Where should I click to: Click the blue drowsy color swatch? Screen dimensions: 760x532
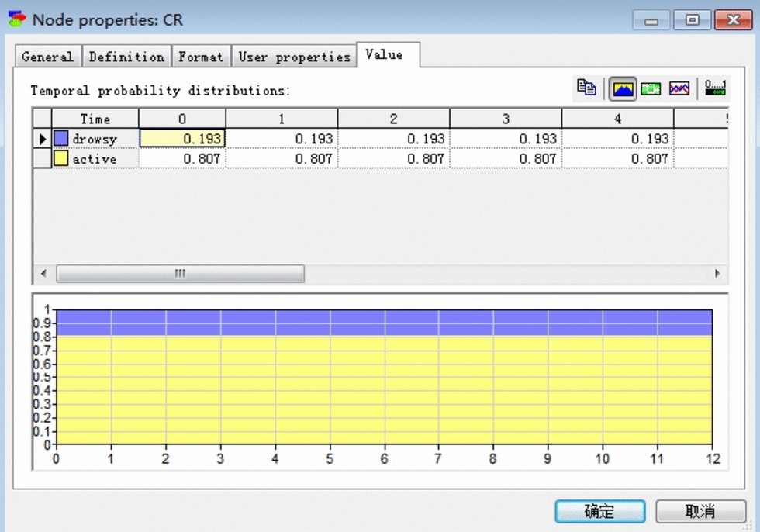60,139
